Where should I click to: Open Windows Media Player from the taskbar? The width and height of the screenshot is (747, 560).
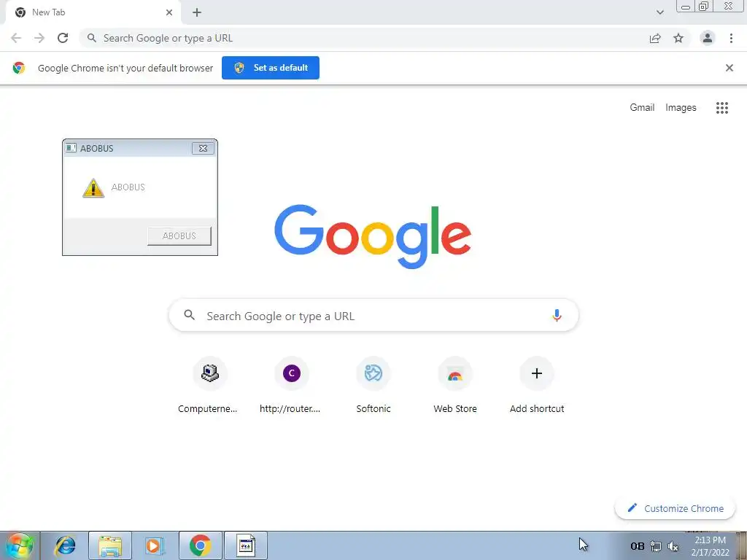155,545
